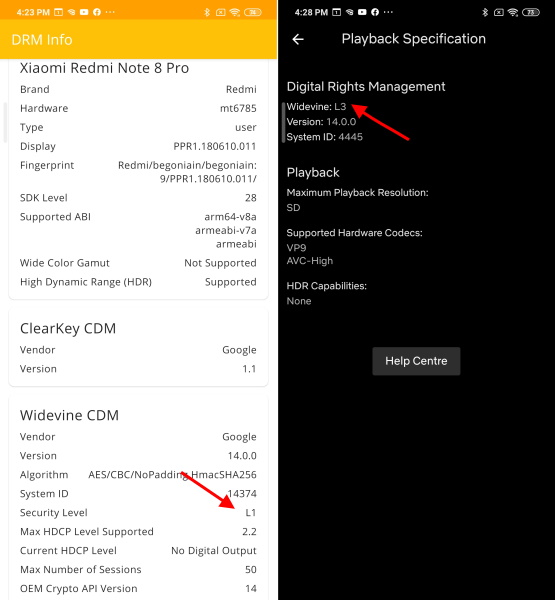Select the ClearKey CDM heading
The height and width of the screenshot is (600, 555).
coord(68,328)
